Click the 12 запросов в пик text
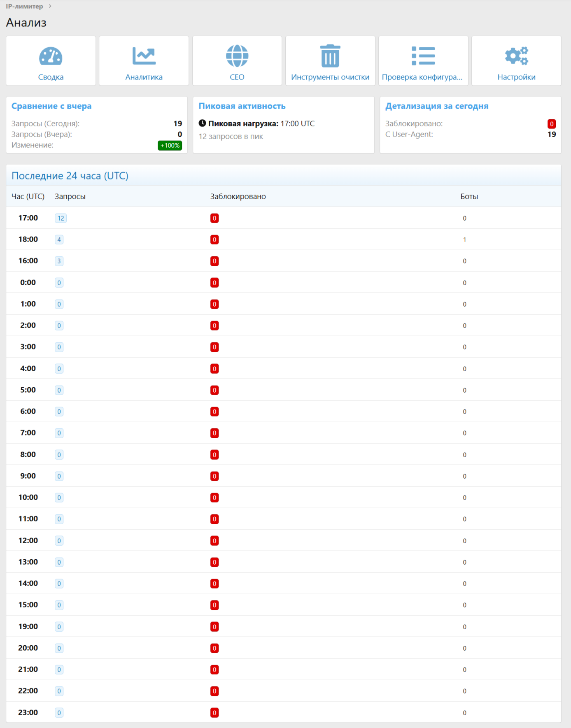The height and width of the screenshot is (728, 571). [x=231, y=136]
